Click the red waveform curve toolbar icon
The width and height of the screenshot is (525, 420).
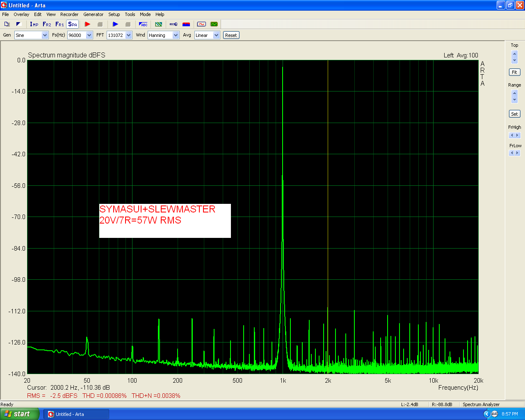[201, 24]
